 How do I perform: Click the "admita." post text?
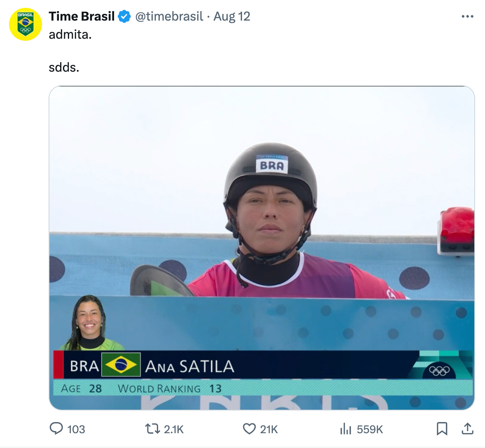tap(70, 34)
